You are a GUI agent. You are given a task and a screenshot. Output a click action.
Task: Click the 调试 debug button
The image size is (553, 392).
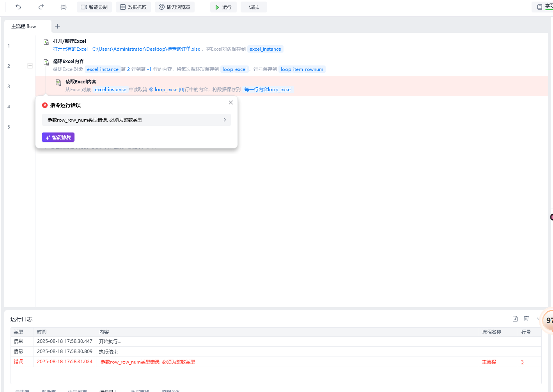254,7
